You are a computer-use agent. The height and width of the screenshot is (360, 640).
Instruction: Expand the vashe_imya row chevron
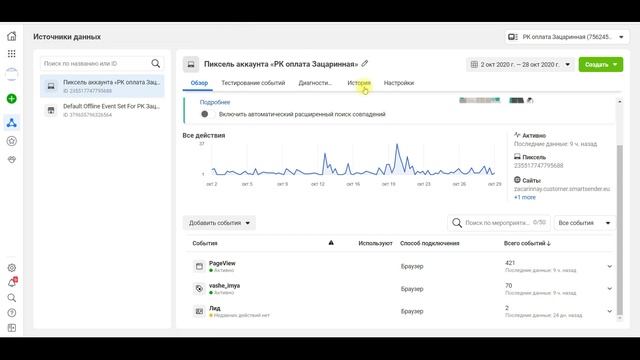609,289
